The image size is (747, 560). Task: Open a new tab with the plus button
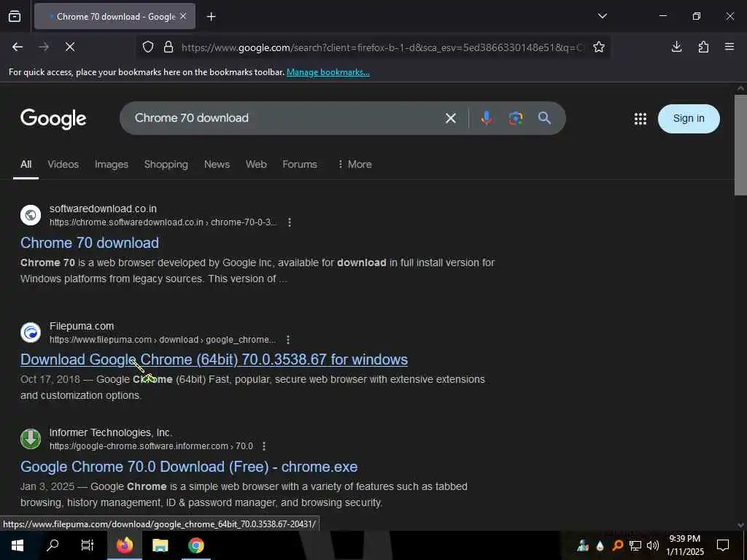[211, 17]
